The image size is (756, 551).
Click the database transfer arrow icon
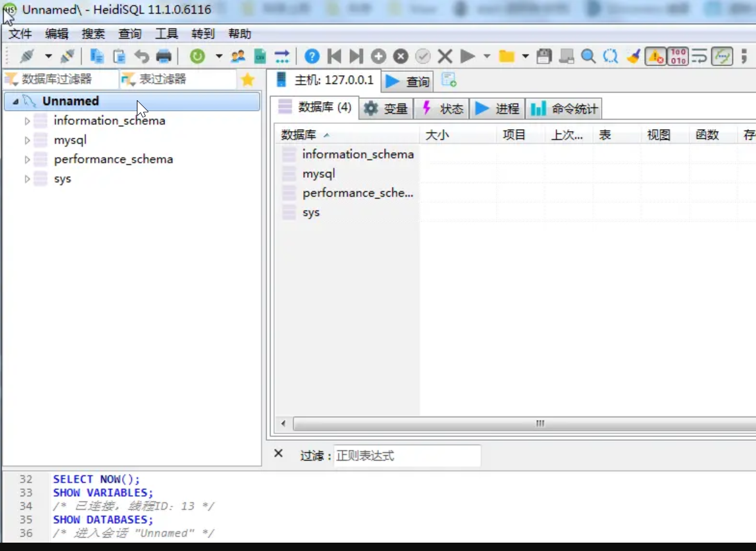282,57
